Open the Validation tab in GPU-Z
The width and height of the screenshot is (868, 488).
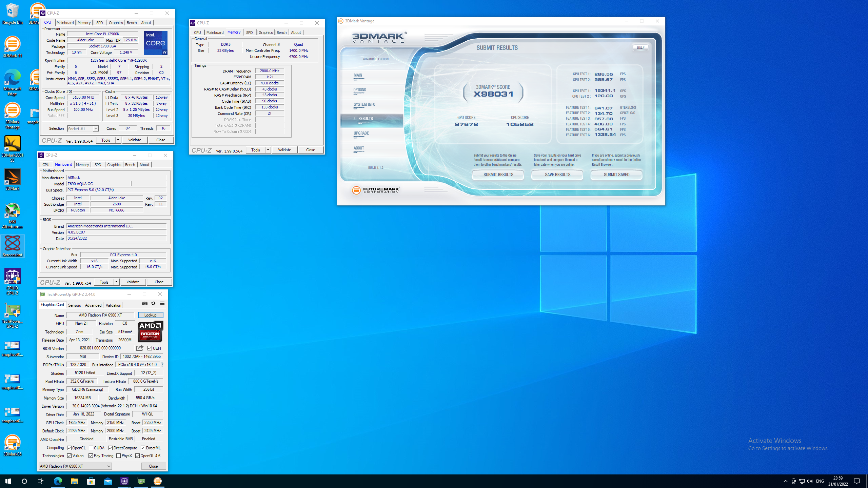113,305
